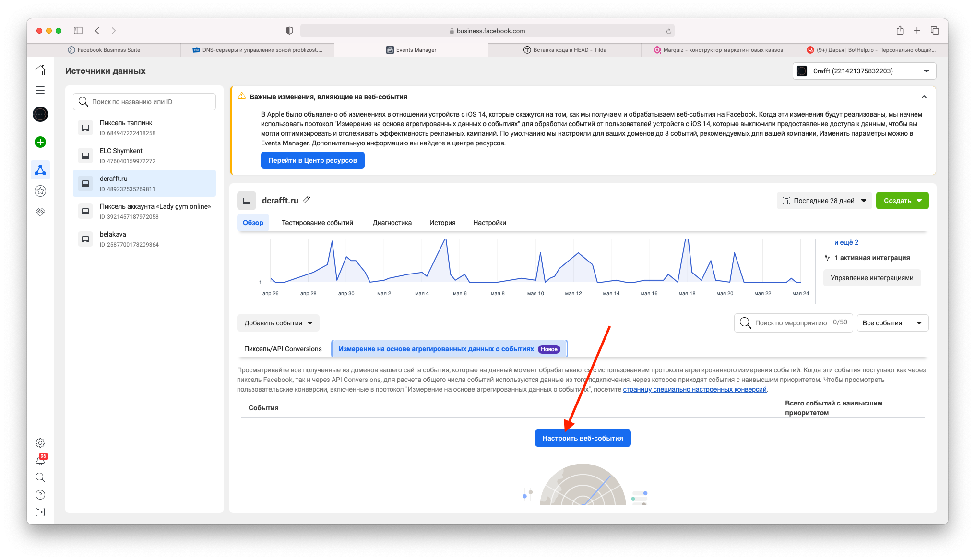
Task: Click the business.facebook.com address bar
Action: pos(487,31)
